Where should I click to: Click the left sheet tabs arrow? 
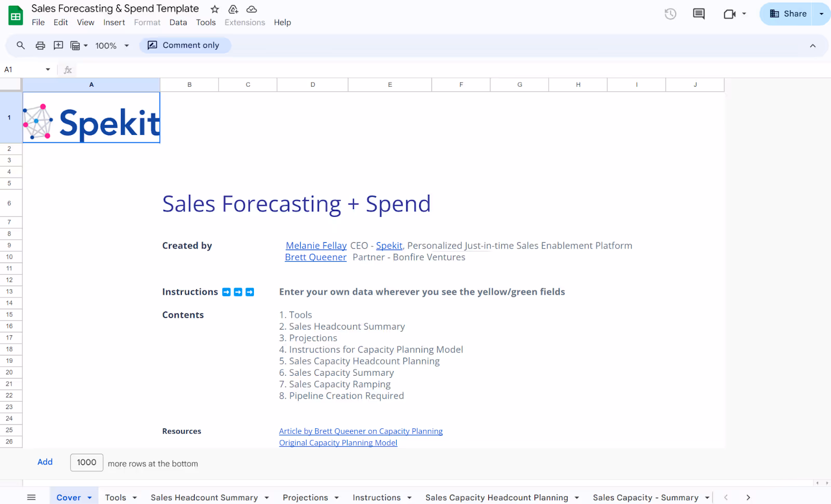point(726,497)
